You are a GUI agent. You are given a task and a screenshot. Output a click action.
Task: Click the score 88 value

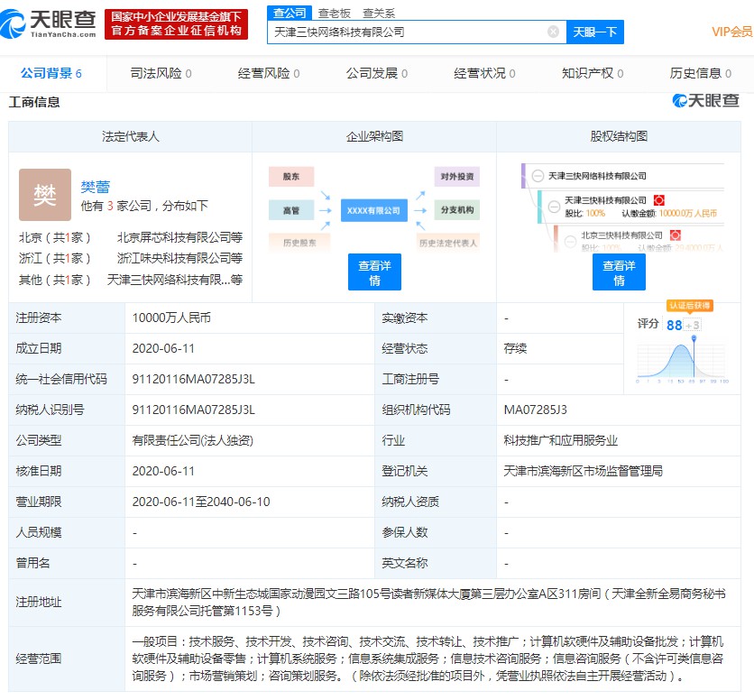674,326
